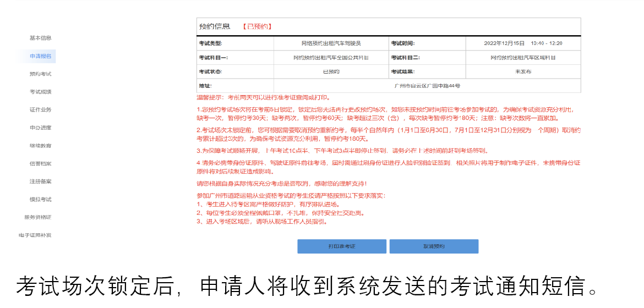The width and height of the screenshot is (644, 308).
Task: Click the 网络预约出租汽车驾驶员 exam type cell
Action: (331, 43)
